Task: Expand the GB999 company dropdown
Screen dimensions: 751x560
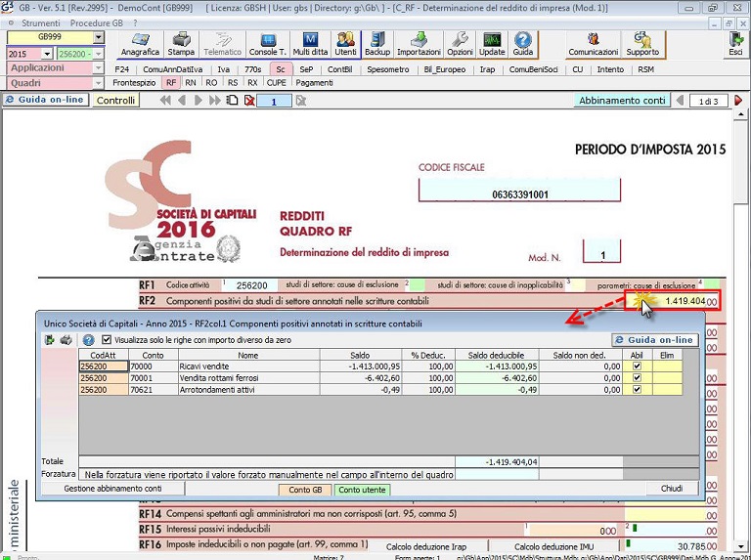Action: (98, 37)
